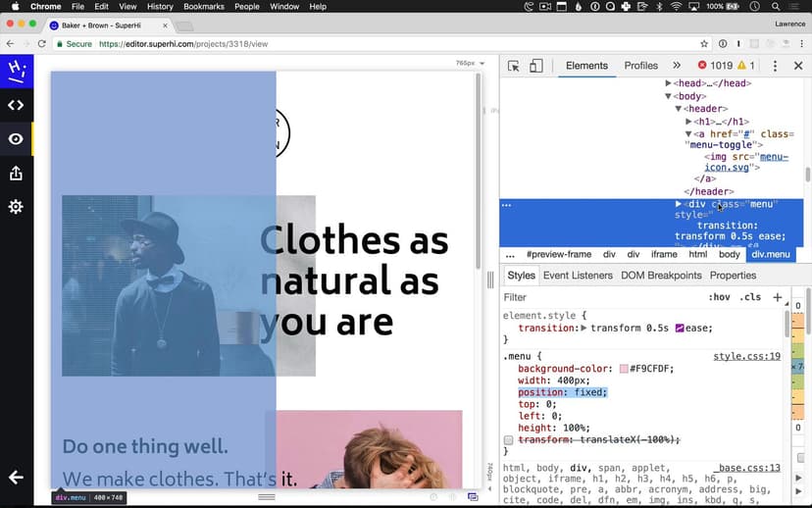Go back using sidebar left arrow
The width and height of the screenshot is (812, 508).
[x=16, y=478]
